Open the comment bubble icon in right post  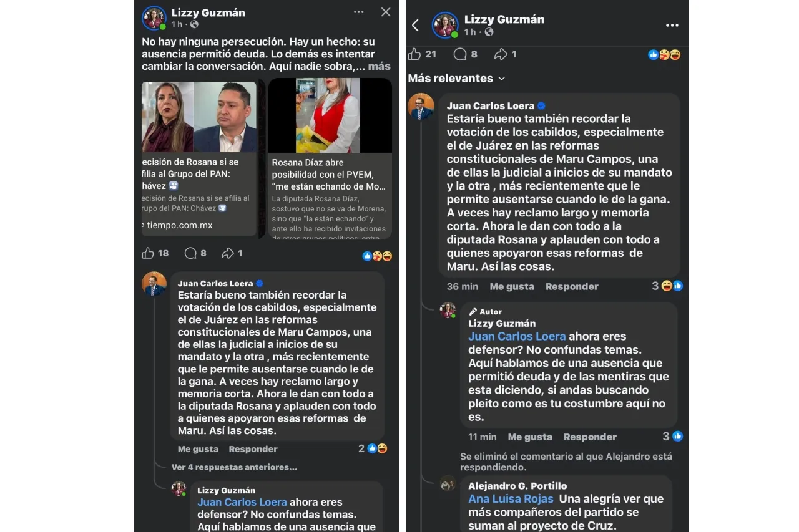tap(460, 54)
